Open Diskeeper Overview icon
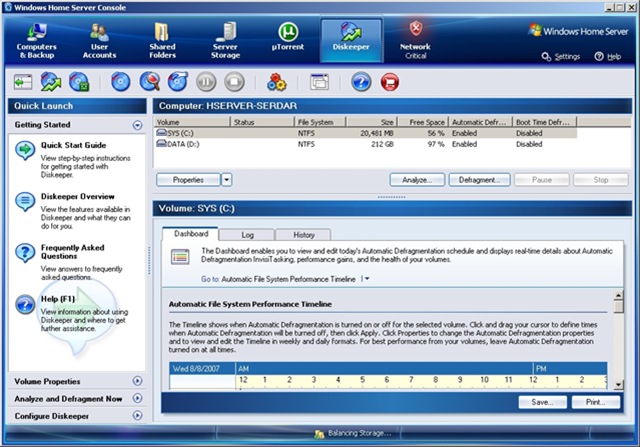The image size is (640, 447). [x=25, y=202]
